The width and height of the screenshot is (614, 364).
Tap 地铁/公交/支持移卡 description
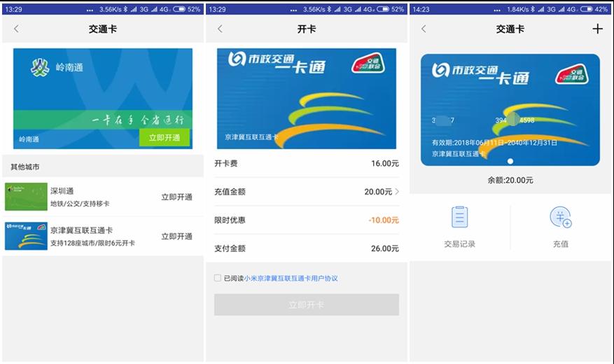pos(80,204)
